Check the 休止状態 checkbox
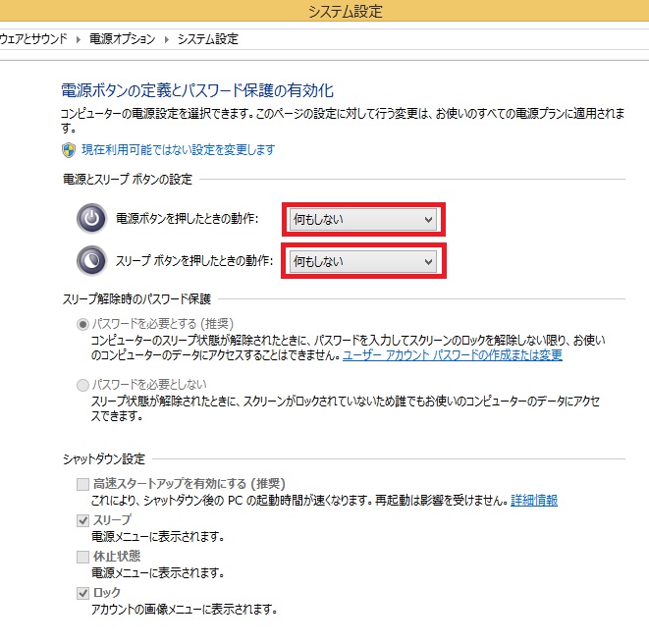 click(x=82, y=557)
